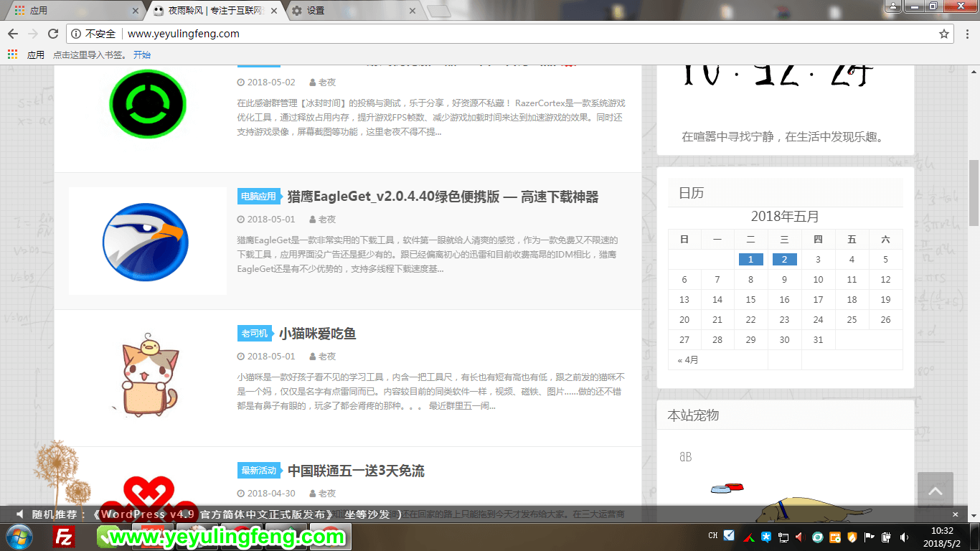Click the 本站宠物 widget heading
The height and width of the screenshot is (551, 980).
(693, 415)
